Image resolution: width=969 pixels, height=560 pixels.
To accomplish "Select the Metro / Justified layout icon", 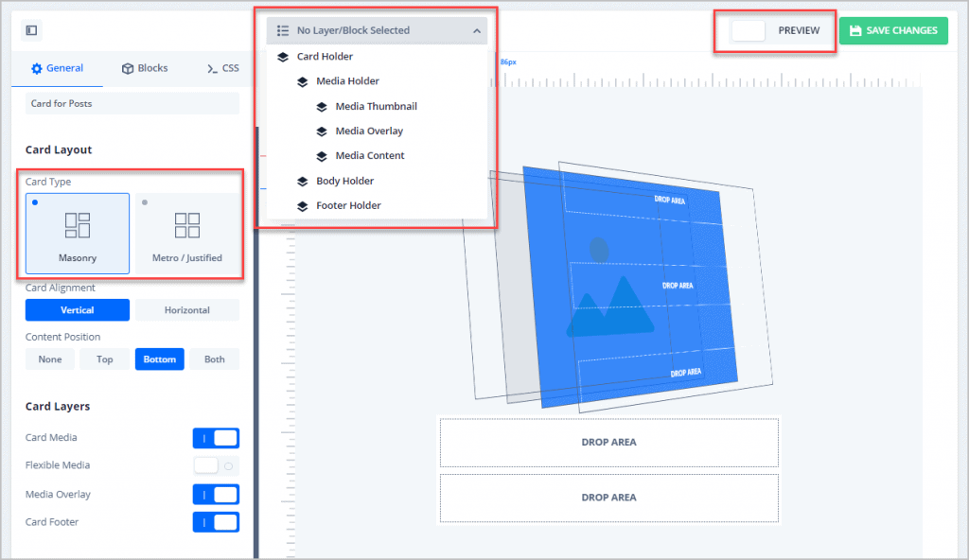I will (x=187, y=225).
